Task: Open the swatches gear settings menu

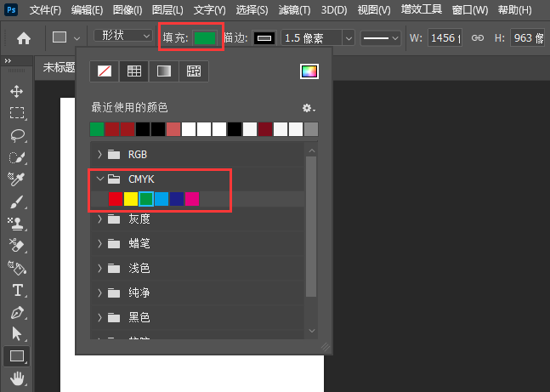Action: point(309,108)
